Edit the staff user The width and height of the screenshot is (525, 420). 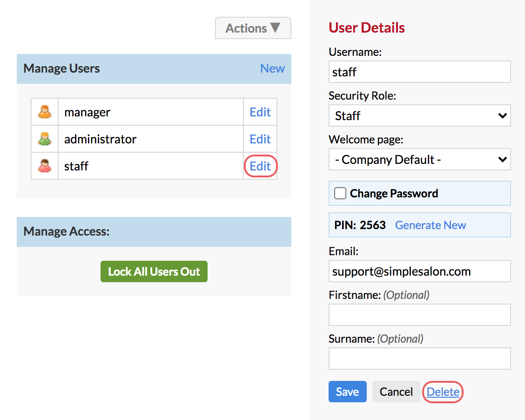pyautogui.click(x=260, y=166)
